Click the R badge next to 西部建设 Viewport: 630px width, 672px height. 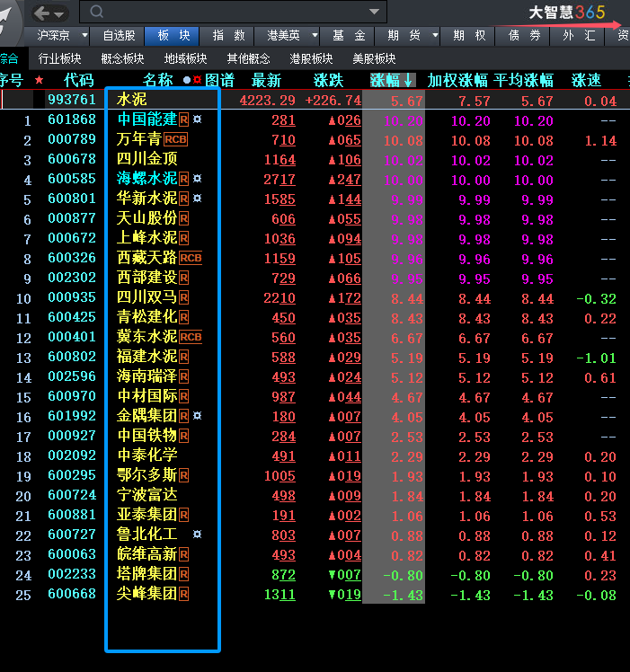pos(183,278)
